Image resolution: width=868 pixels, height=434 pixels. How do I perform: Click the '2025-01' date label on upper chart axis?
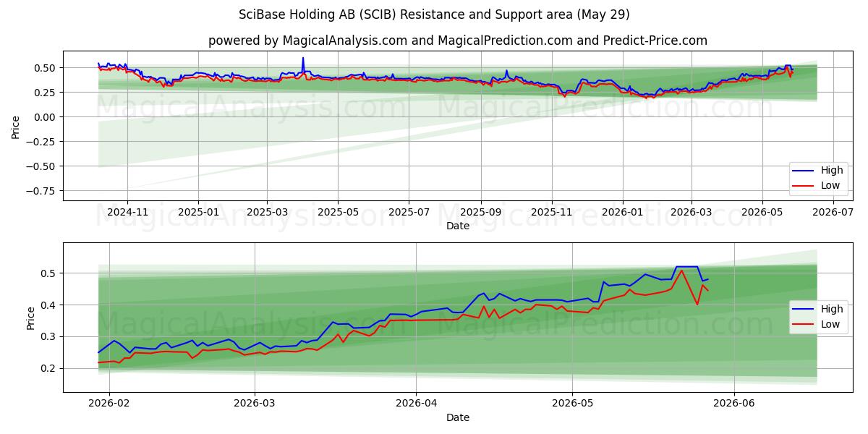[198, 212]
